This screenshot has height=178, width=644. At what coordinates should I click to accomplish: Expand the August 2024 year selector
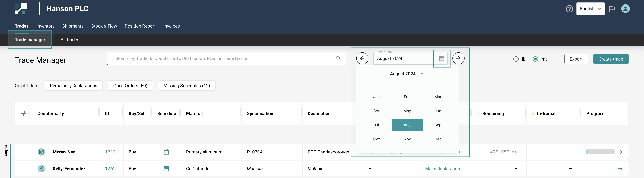click(x=422, y=74)
